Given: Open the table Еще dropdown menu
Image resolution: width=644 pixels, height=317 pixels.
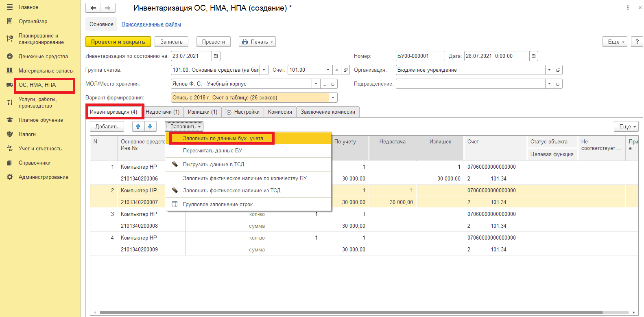Looking at the screenshot, I should pyautogui.click(x=627, y=126).
